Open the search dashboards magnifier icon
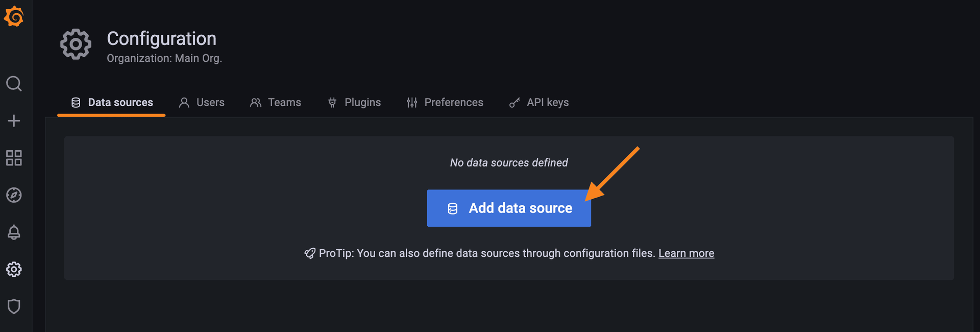Viewport: 980px width, 332px height. pyautogui.click(x=14, y=83)
